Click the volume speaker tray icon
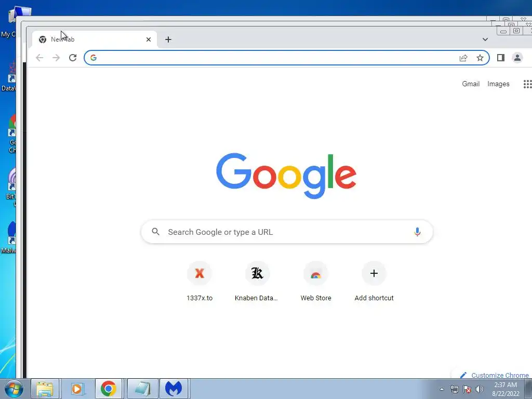Viewport: 532px width, 399px height. [480, 389]
